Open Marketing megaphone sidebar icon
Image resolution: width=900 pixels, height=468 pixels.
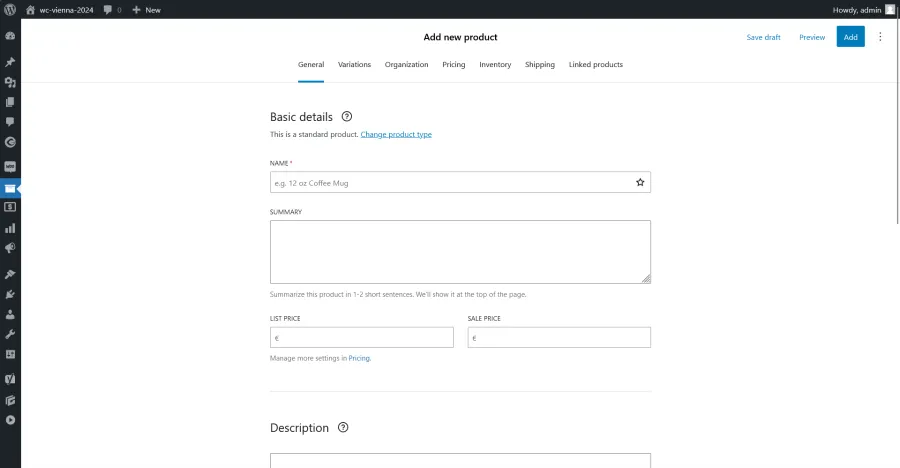coord(10,248)
